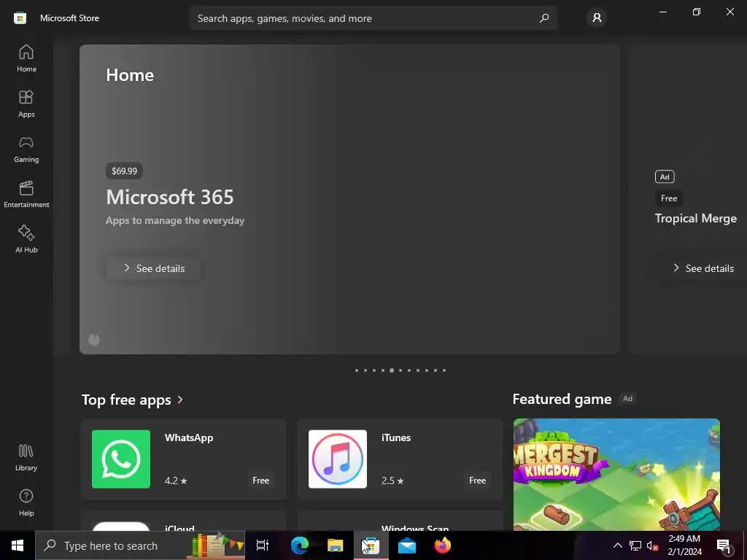Click the WhatsApp app name
Image resolution: width=747 pixels, height=560 pixels.
pos(189,437)
